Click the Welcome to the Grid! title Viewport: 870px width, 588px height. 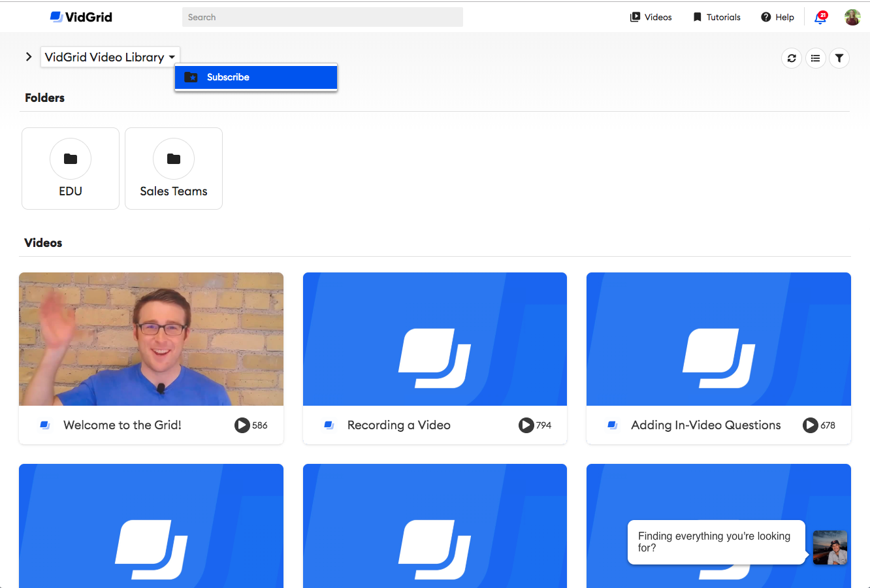click(122, 425)
